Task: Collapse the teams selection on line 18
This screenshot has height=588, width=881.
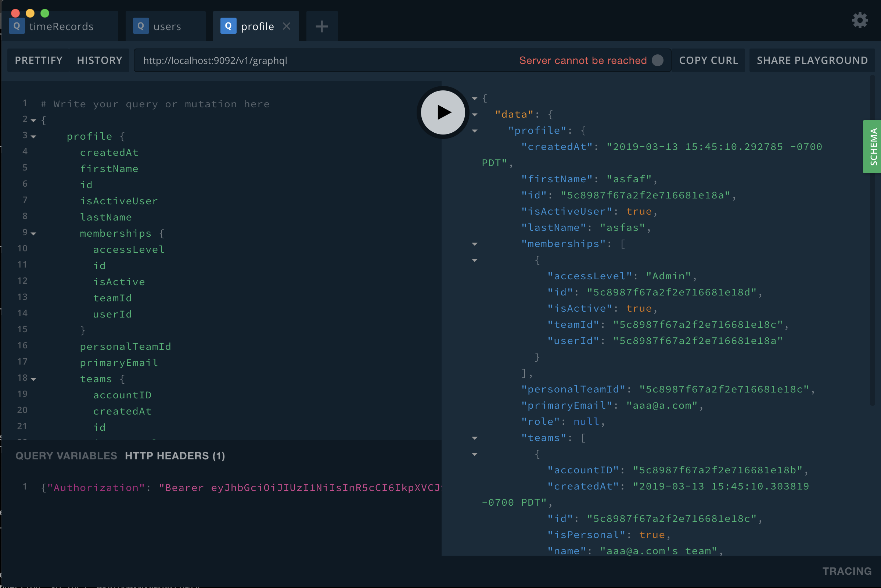Action: click(33, 379)
